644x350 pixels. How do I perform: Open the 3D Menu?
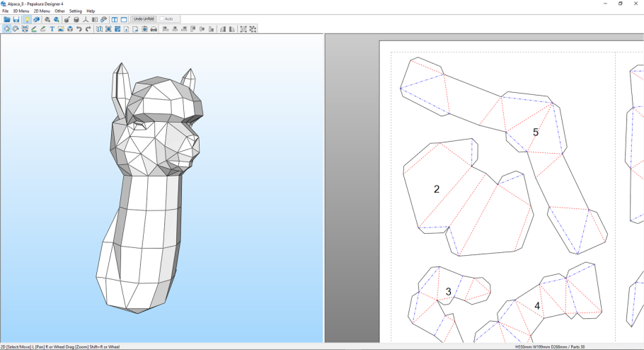coord(21,11)
